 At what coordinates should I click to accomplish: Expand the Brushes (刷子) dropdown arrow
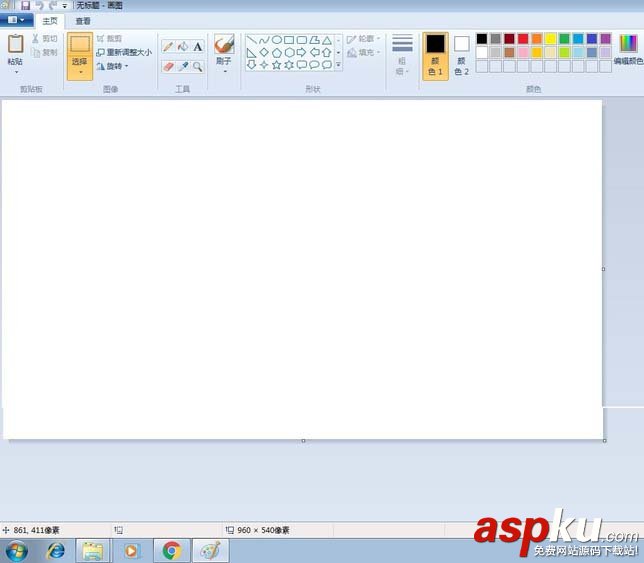point(224,72)
